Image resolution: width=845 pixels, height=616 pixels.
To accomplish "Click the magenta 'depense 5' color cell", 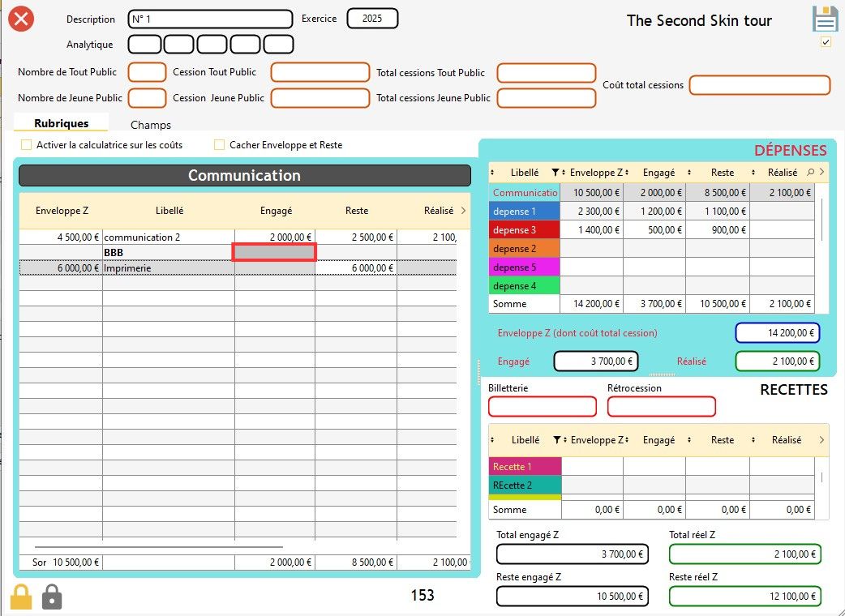I will [525, 267].
